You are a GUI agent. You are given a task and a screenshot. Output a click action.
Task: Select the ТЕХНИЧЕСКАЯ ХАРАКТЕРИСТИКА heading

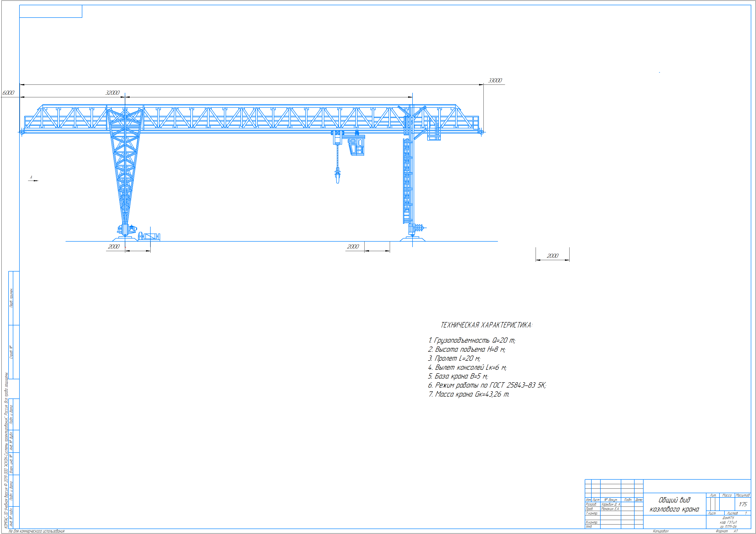coord(486,325)
